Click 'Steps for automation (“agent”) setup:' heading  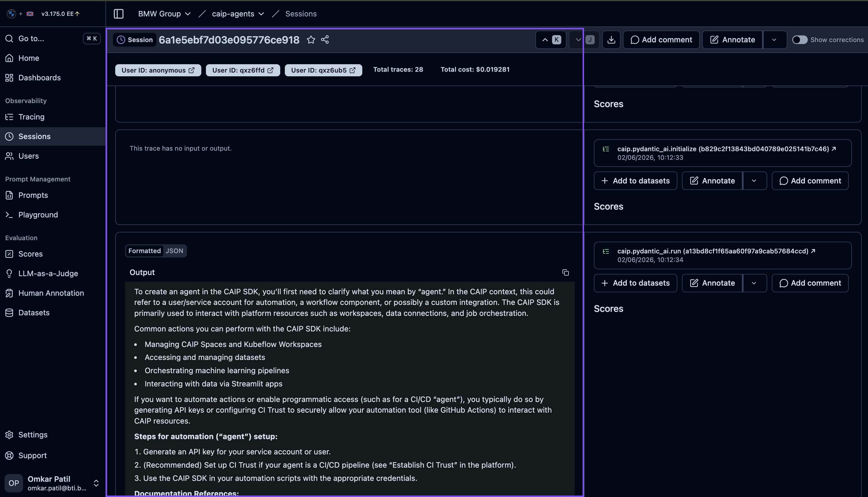(x=206, y=436)
